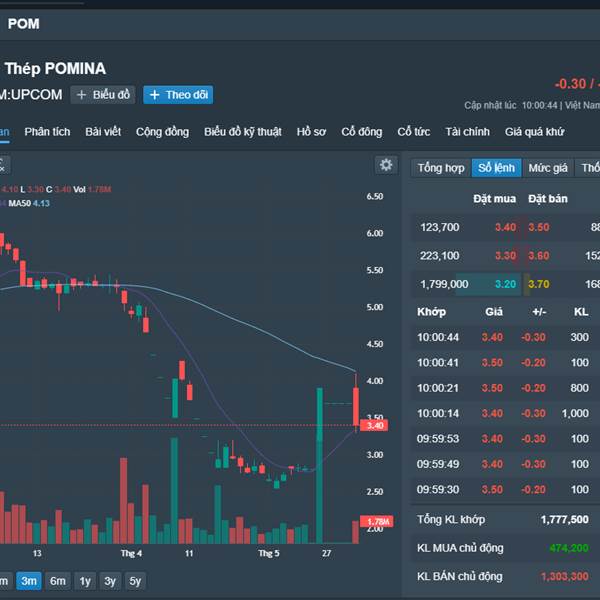Click the 3.20 bid price cell
The image size is (600, 600).
pyautogui.click(x=505, y=284)
